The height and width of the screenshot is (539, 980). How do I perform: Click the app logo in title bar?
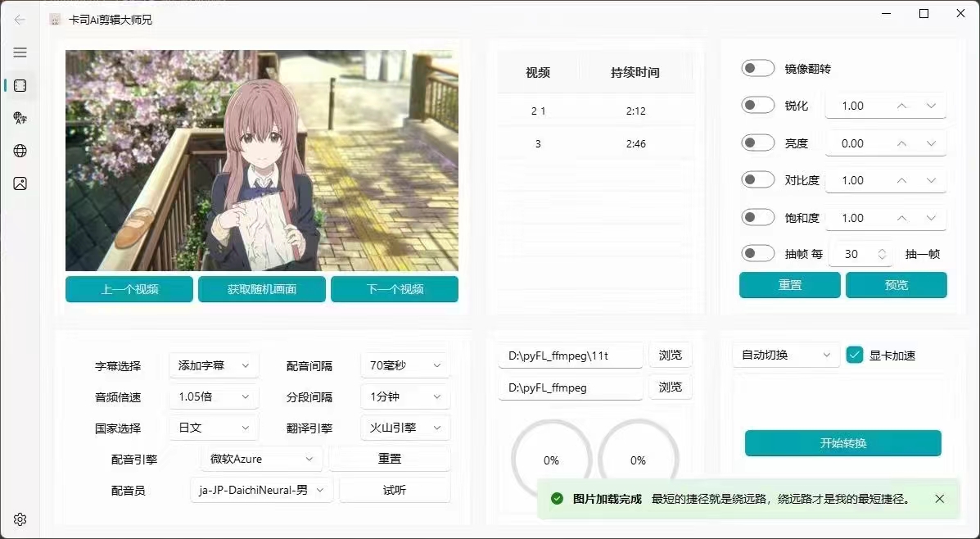pos(56,20)
